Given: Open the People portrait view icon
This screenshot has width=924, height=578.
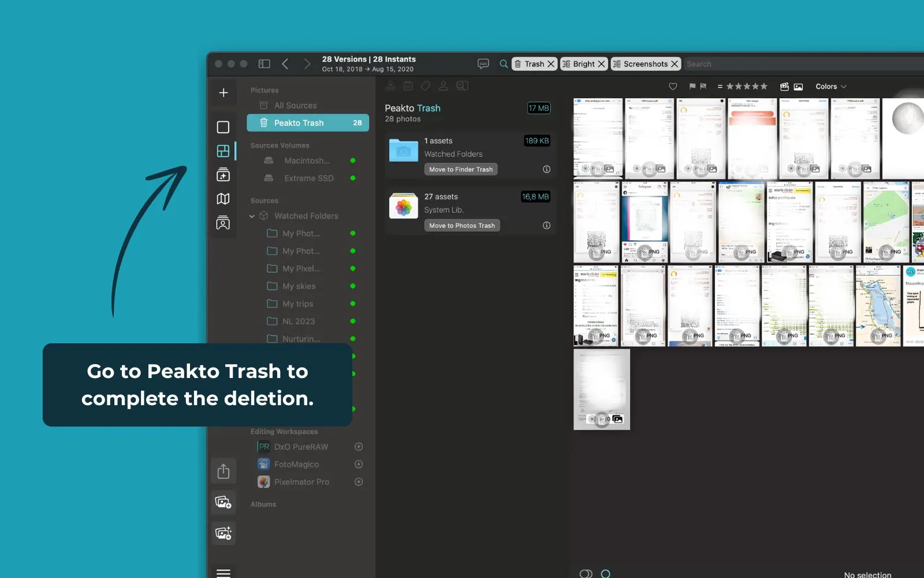Looking at the screenshot, I should pyautogui.click(x=223, y=223).
